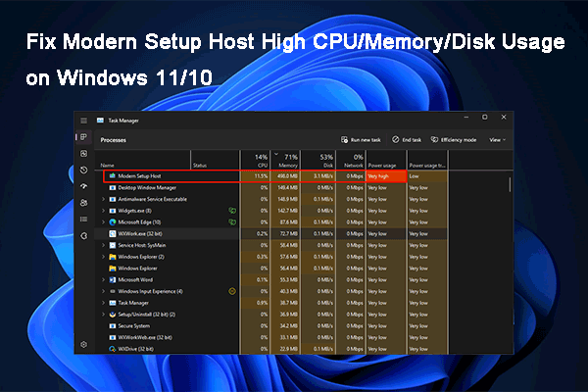Click the Microsoft Word process icon
This screenshot has width=588, height=392.
[112, 279]
